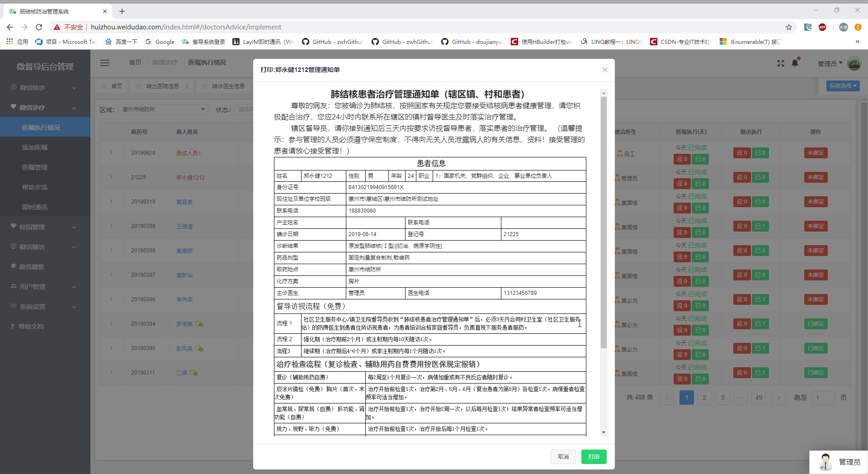The width and height of the screenshot is (868, 474).
Task: Select 添加医嘱 in sidebar
Action: click(x=45, y=147)
